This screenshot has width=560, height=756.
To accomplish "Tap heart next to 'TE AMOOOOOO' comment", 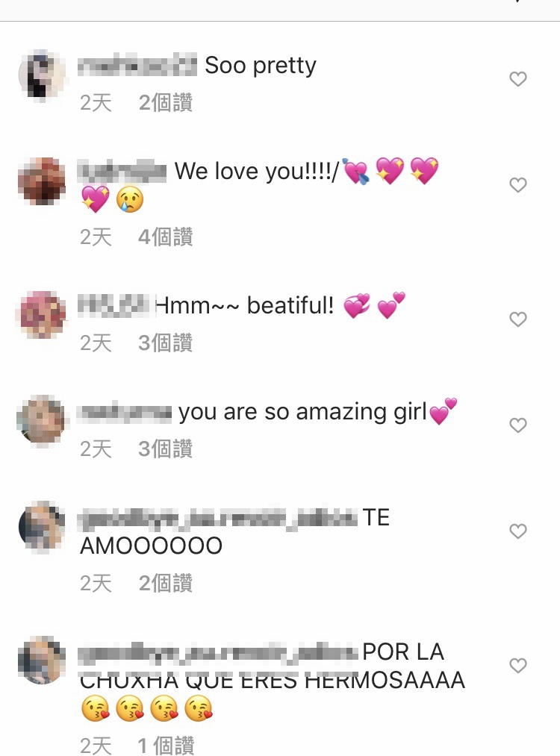I will (518, 531).
